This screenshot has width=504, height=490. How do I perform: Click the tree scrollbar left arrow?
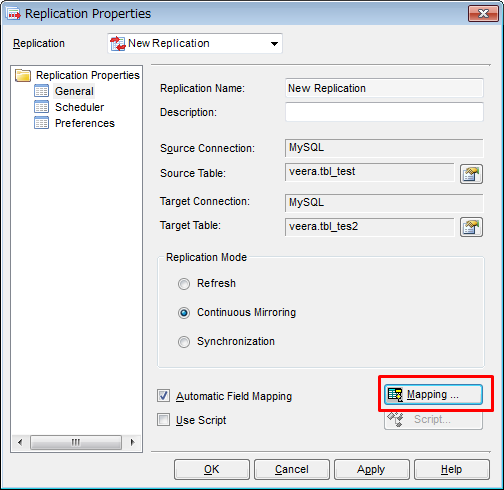click(x=20, y=442)
